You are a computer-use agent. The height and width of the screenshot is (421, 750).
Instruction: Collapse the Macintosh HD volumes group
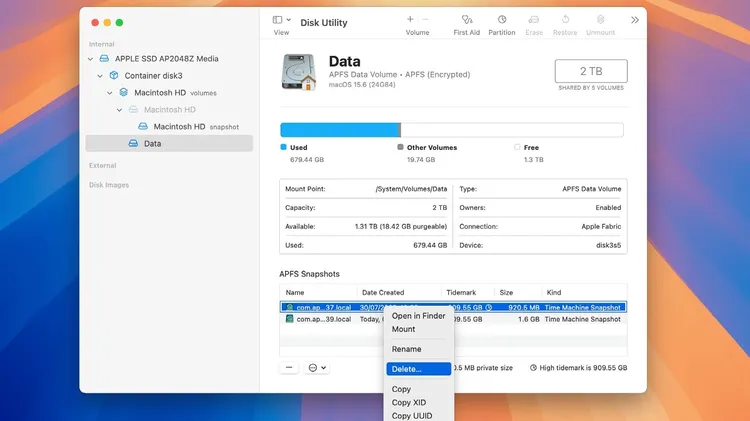(x=110, y=93)
